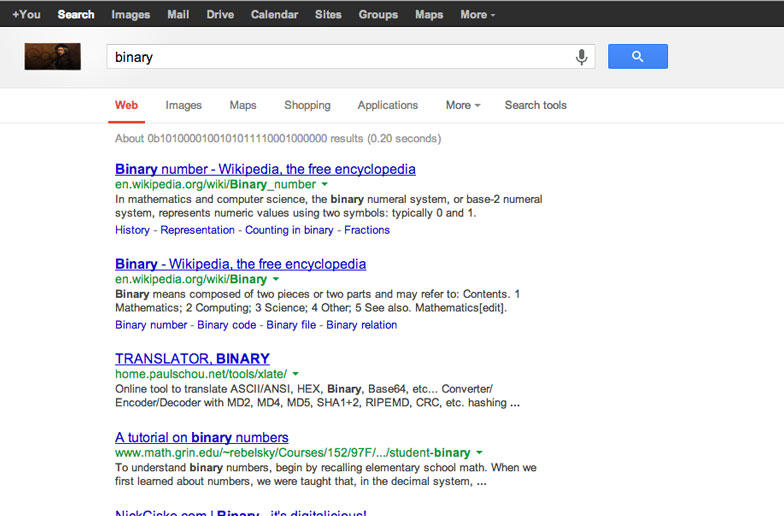Open Search tools options
The image size is (784, 516).
click(x=536, y=105)
